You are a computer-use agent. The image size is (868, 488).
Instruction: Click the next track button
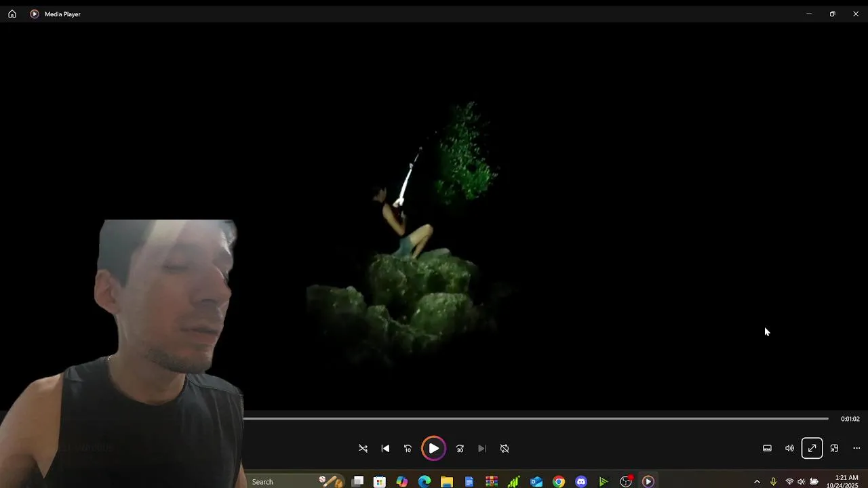coord(482,448)
